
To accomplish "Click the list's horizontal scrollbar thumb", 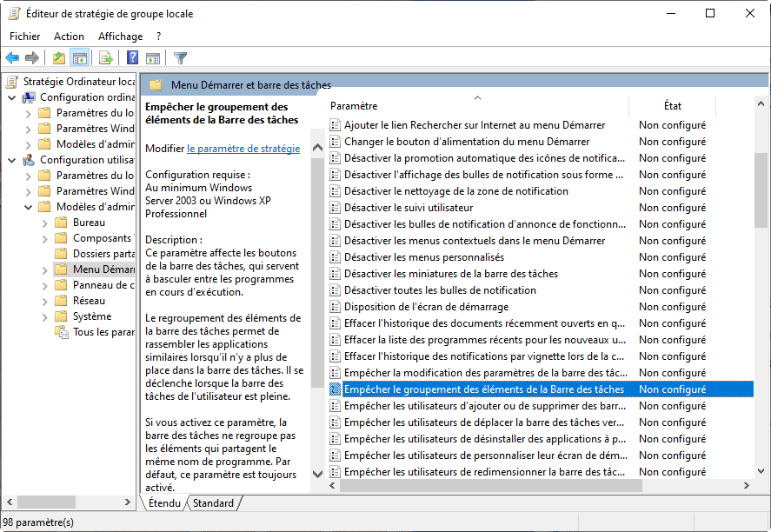I will pyautogui.click(x=491, y=486).
